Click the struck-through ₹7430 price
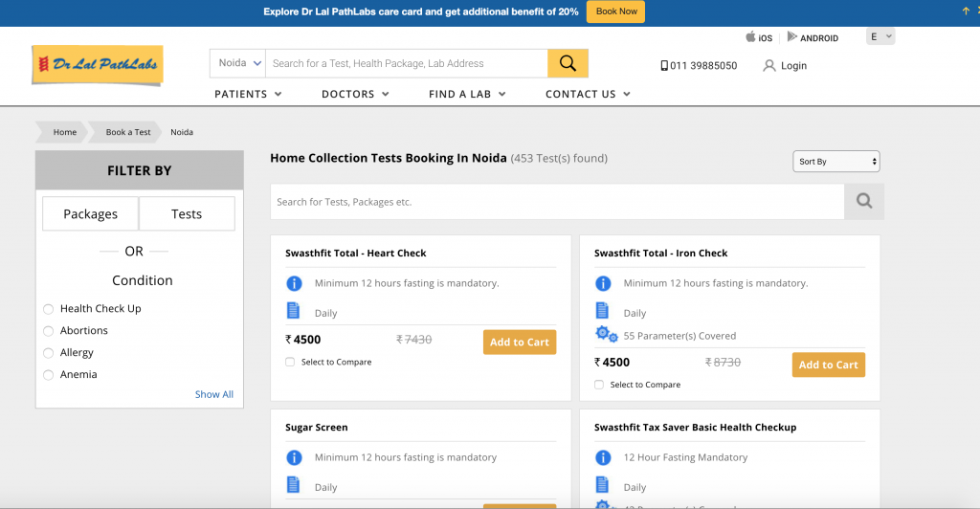980x509 pixels. click(x=413, y=339)
